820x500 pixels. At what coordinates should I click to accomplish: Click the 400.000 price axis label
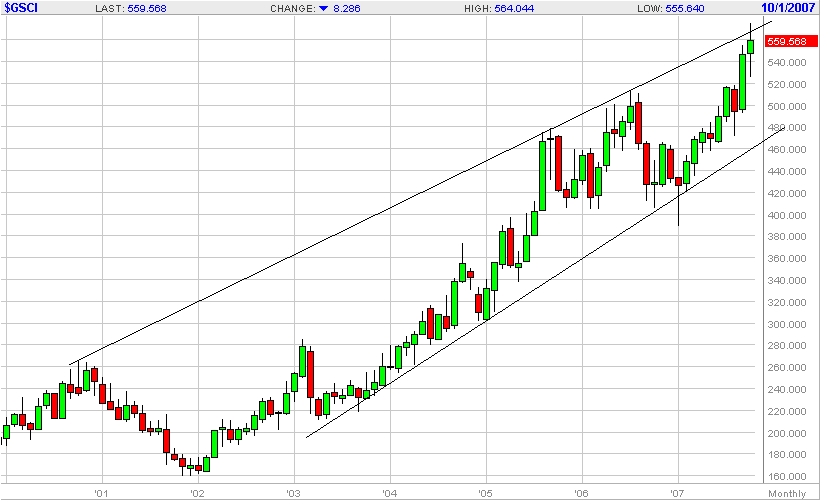787,215
